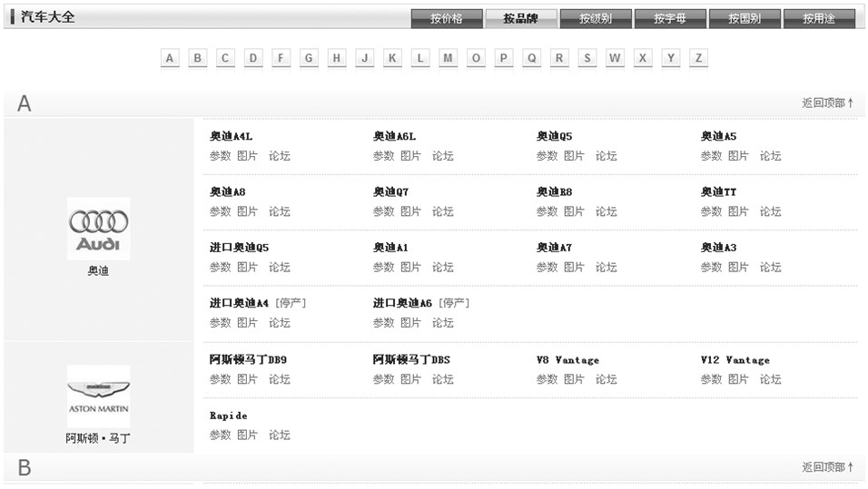Select letter M in the alphabet index

coord(448,58)
